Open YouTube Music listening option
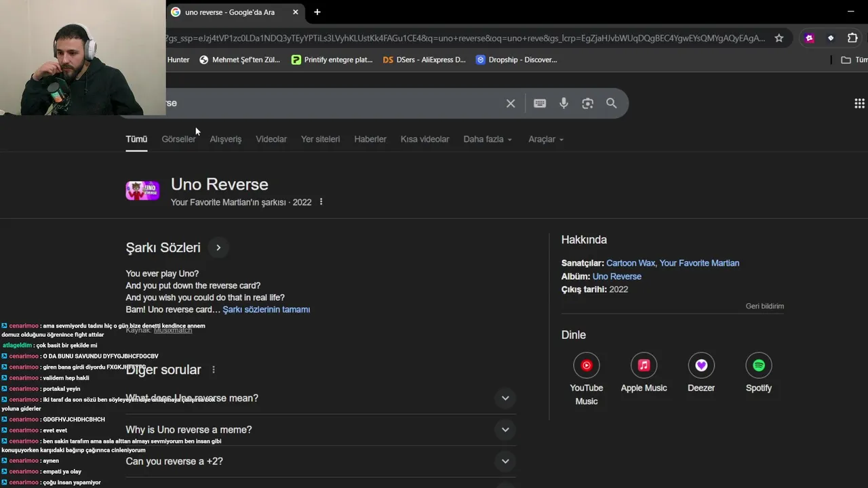Screen dimensions: 868x488 (x=587, y=380)
